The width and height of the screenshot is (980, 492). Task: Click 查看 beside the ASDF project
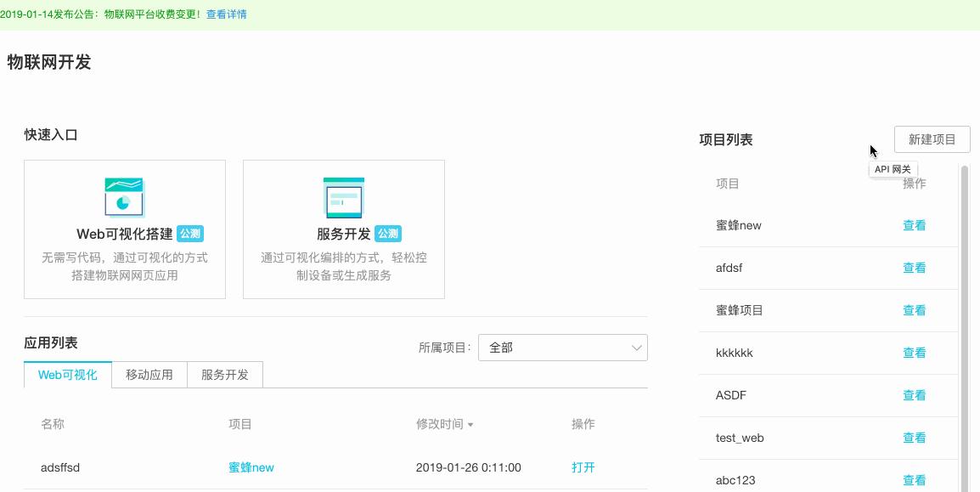point(915,395)
